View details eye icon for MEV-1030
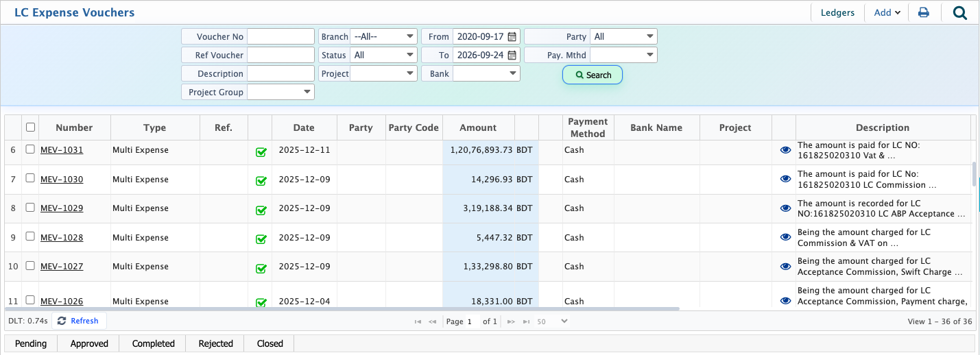The height and width of the screenshot is (355, 980). (x=785, y=179)
